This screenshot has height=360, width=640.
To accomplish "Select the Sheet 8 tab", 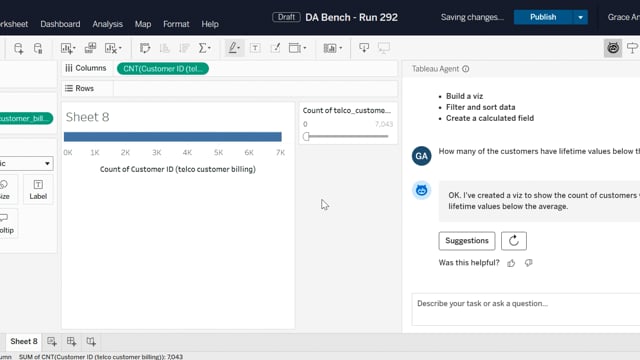I will click(x=24, y=342).
